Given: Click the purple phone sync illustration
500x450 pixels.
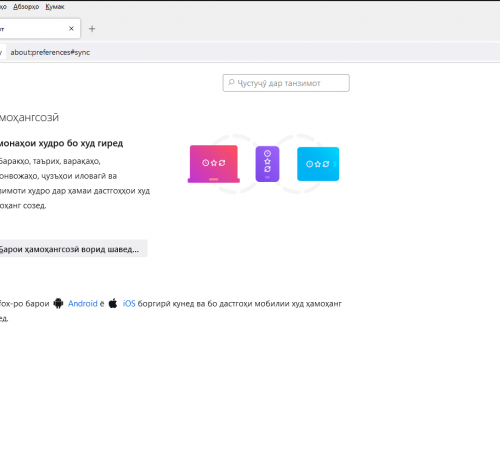Looking at the screenshot, I should point(267,164).
